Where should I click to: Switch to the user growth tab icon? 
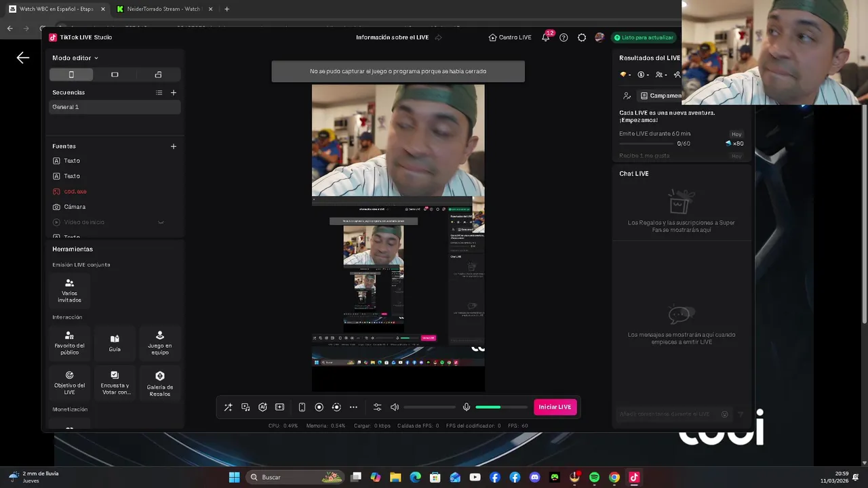pos(627,96)
